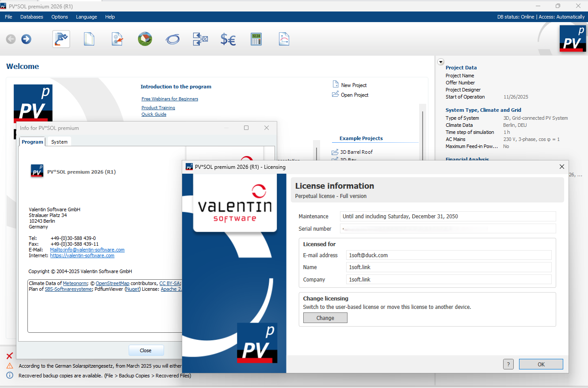Click the Change licensing button
Image resolution: width=588 pixels, height=388 pixels.
325,318
